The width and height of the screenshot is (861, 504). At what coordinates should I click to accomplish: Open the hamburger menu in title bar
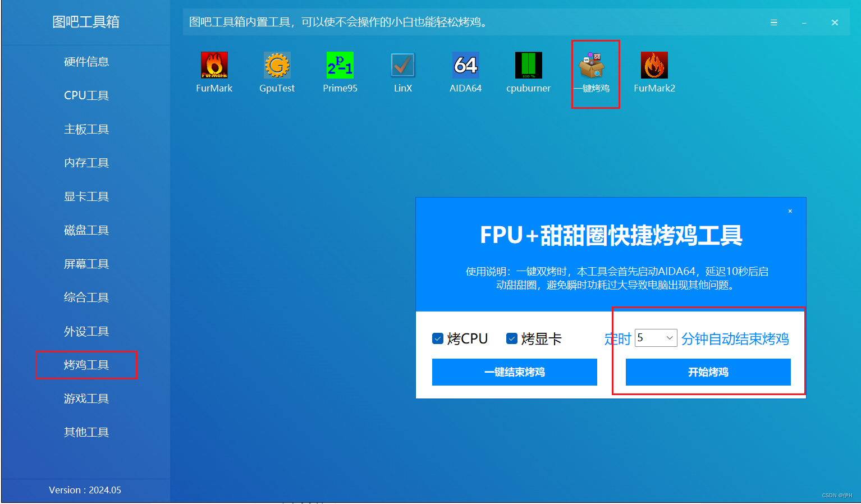click(x=773, y=22)
